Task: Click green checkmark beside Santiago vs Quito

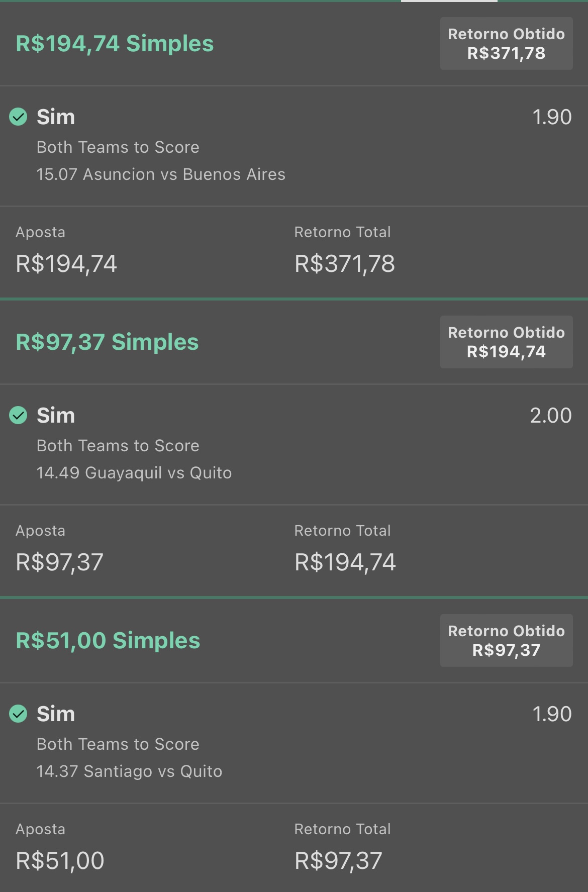Action: (19, 714)
